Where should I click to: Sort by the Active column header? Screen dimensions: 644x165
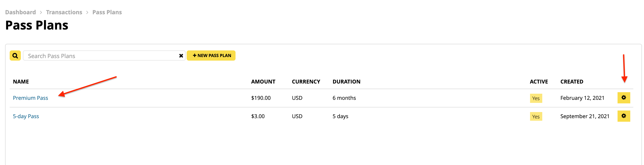point(539,82)
